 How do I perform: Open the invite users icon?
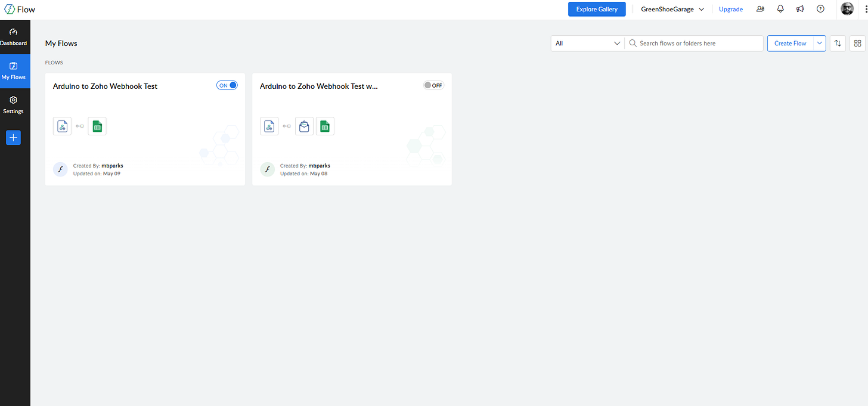point(760,9)
